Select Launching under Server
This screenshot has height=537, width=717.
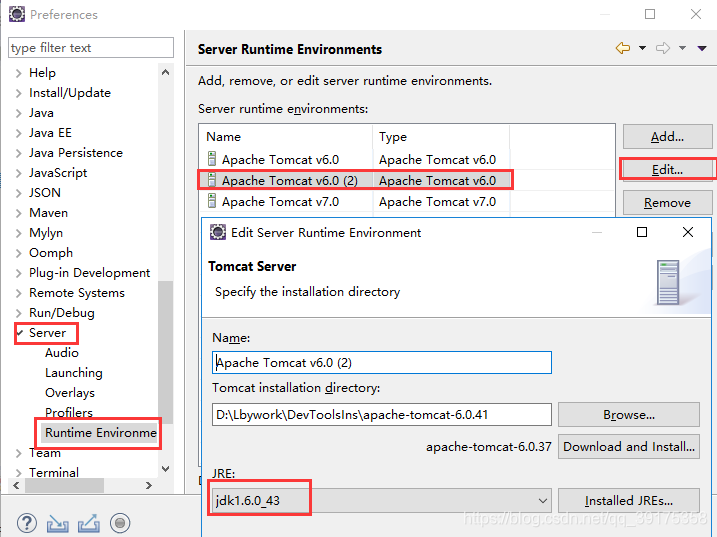tap(74, 373)
